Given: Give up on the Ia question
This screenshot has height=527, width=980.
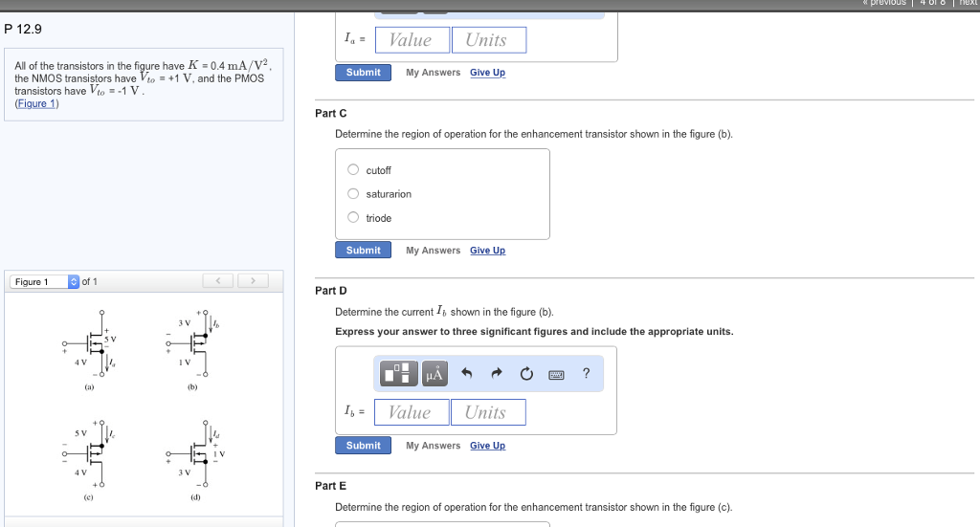Looking at the screenshot, I should (x=487, y=73).
